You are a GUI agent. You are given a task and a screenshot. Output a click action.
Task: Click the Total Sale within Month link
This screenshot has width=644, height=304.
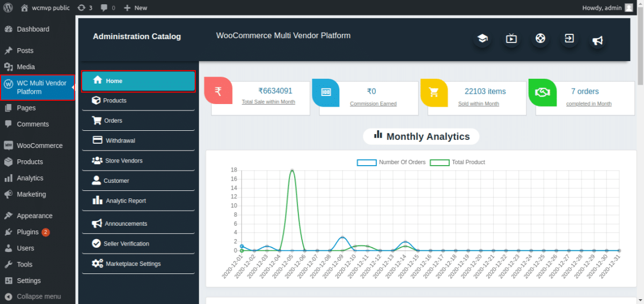tap(268, 102)
